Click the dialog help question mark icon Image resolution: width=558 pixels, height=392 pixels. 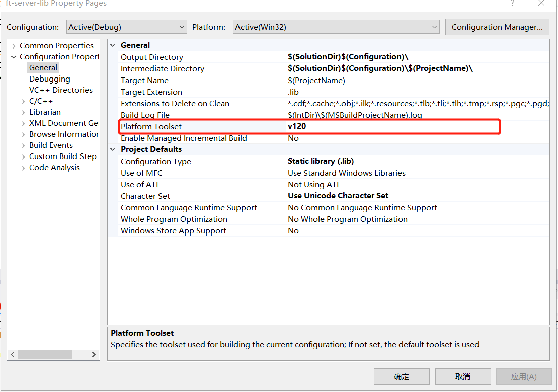[512, 4]
